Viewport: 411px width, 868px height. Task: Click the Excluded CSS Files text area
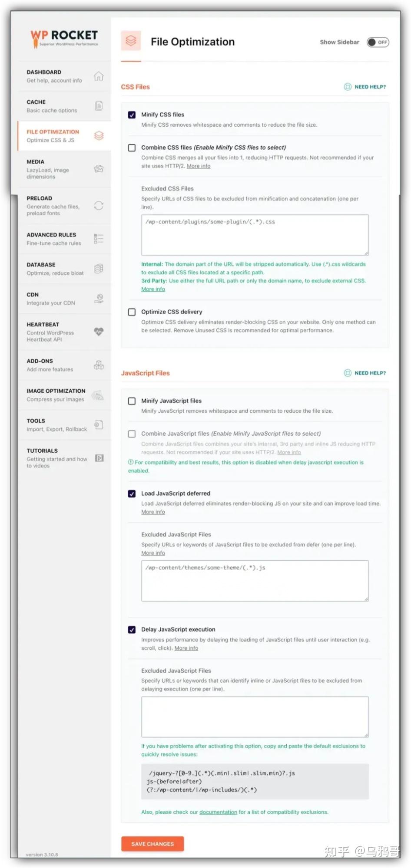point(255,235)
